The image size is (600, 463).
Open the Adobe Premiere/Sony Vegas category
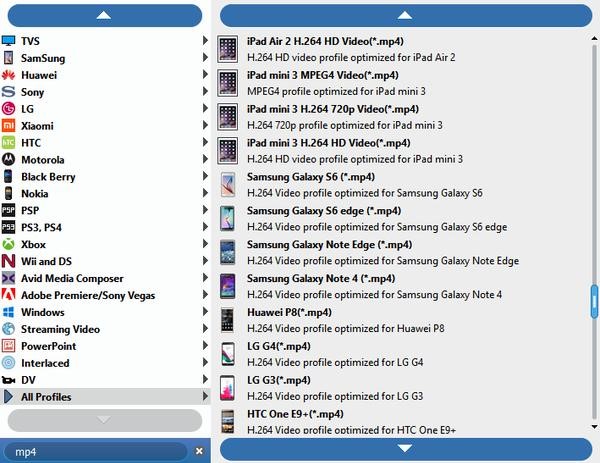pyautogui.click(x=105, y=295)
